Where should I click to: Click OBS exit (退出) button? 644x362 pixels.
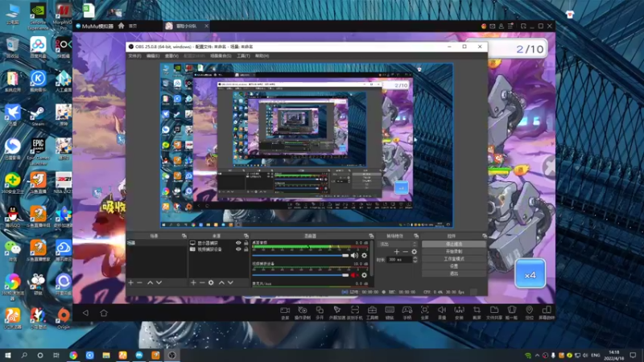tap(454, 274)
